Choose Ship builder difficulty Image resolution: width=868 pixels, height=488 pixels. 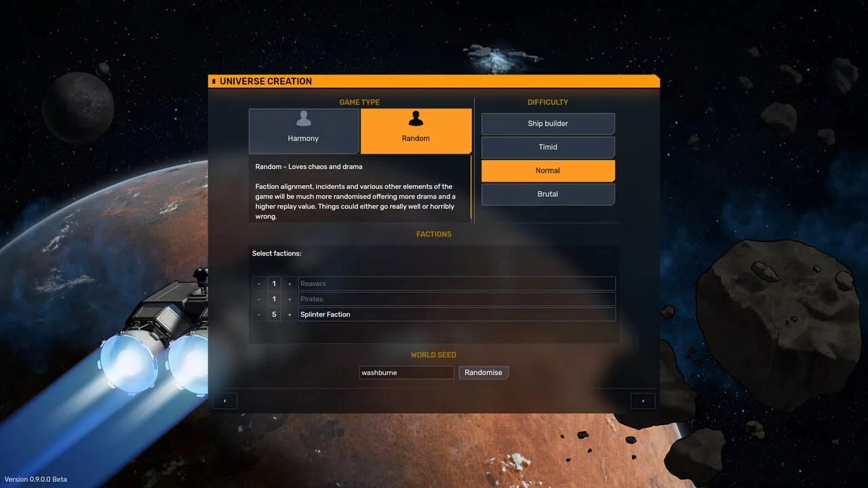[548, 124]
